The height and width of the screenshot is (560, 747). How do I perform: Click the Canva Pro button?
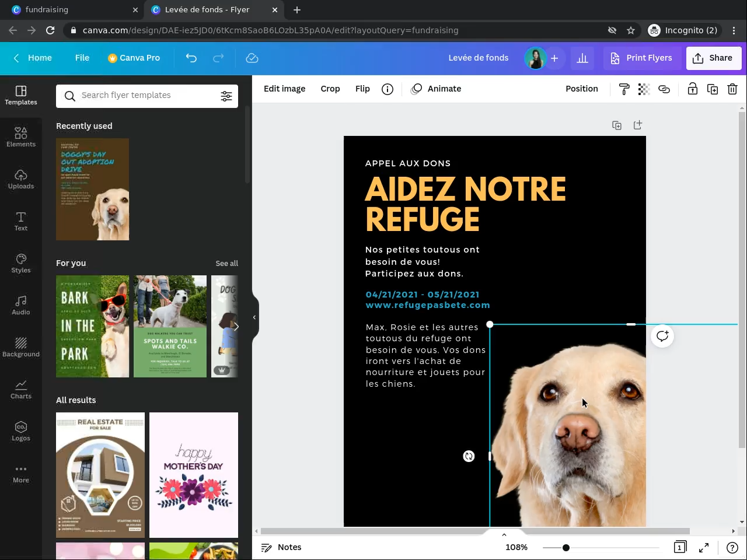tap(134, 58)
